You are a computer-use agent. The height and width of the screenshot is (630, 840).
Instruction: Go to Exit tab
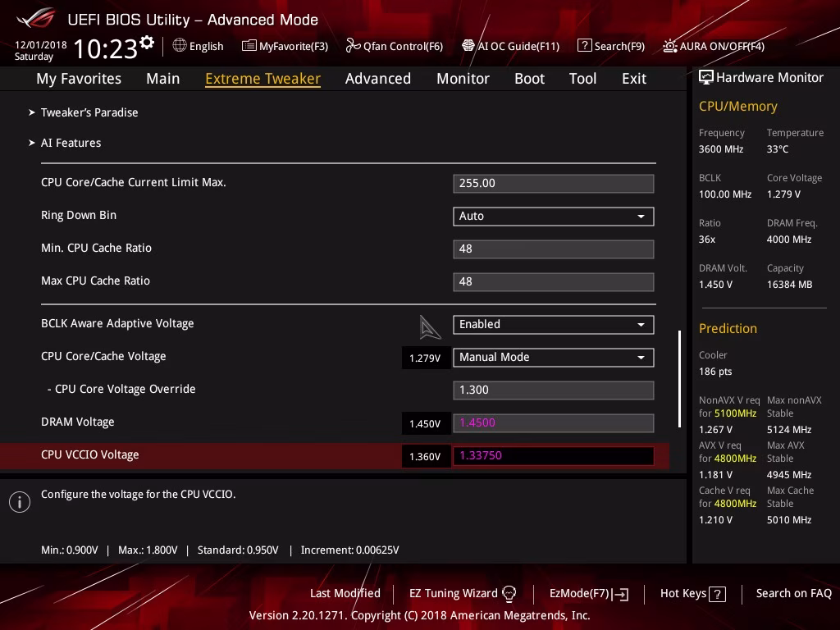(x=634, y=79)
